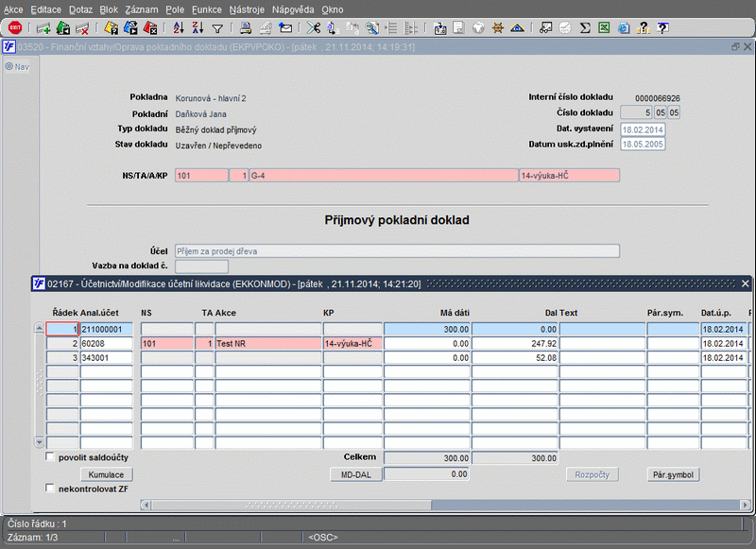Click Datum usk.zd.plnění field 18.05.2005
The height and width of the screenshot is (549, 756).
coord(643,145)
